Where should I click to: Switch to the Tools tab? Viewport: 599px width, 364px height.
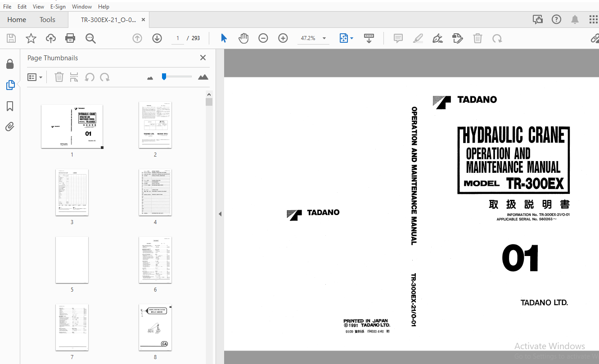click(x=47, y=20)
